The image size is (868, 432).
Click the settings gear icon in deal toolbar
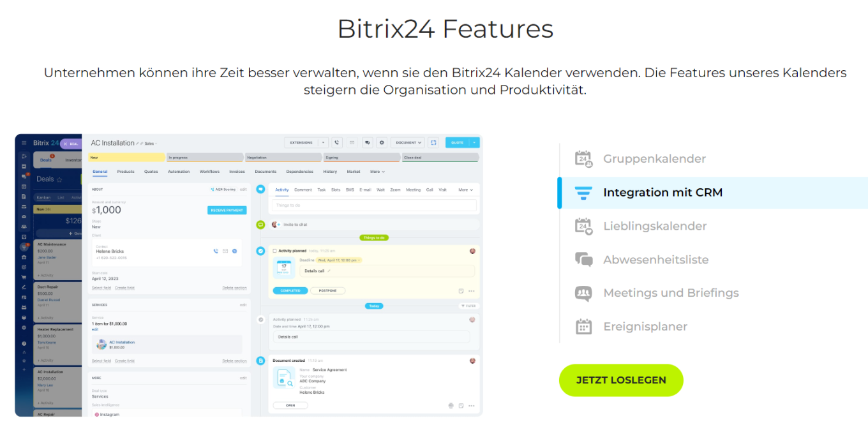(382, 143)
